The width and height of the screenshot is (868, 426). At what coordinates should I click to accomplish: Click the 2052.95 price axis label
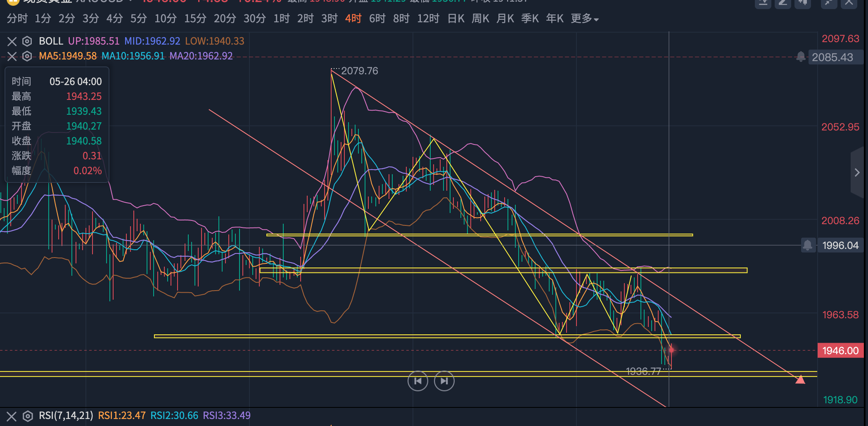[840, 127]
